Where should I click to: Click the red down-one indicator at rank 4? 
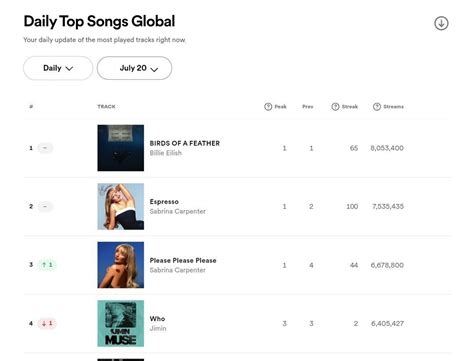(x=47, y=323)
